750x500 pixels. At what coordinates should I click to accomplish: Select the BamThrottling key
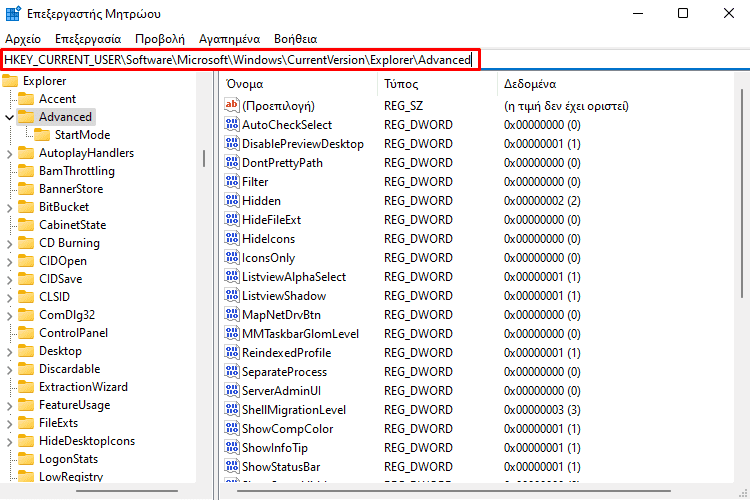click(77, 171)
